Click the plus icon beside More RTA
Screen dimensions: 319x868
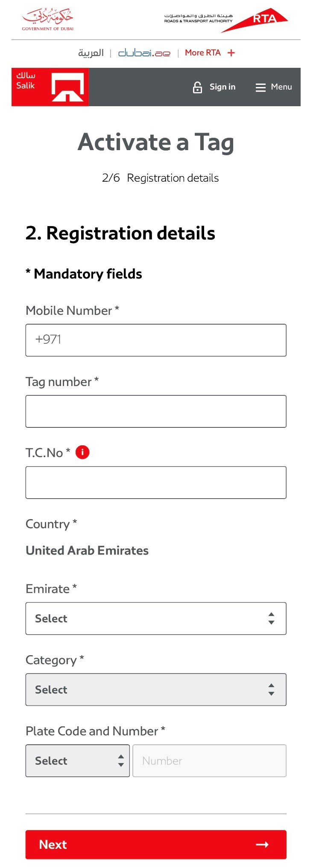tap(231, 53)
